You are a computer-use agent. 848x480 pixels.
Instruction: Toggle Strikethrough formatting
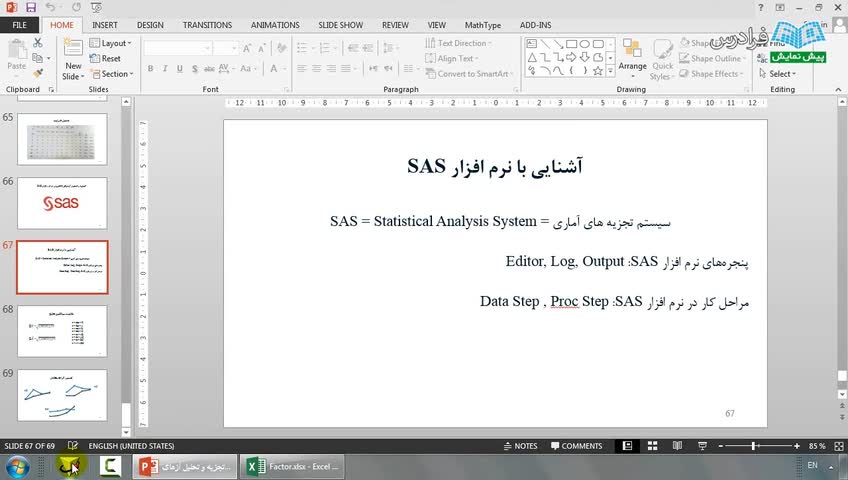click(209, 69)
